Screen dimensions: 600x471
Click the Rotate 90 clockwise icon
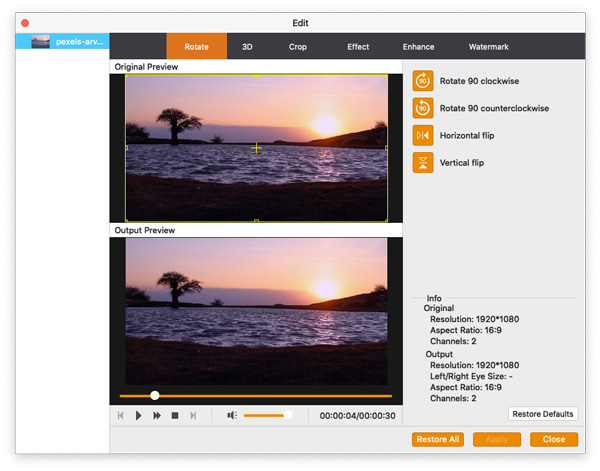point(423,81)
